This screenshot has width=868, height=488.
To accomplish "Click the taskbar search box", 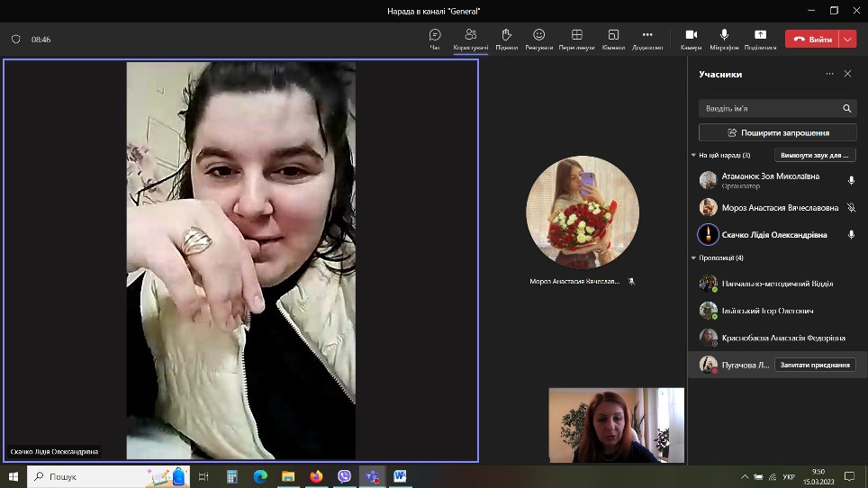I will [108, 476].
